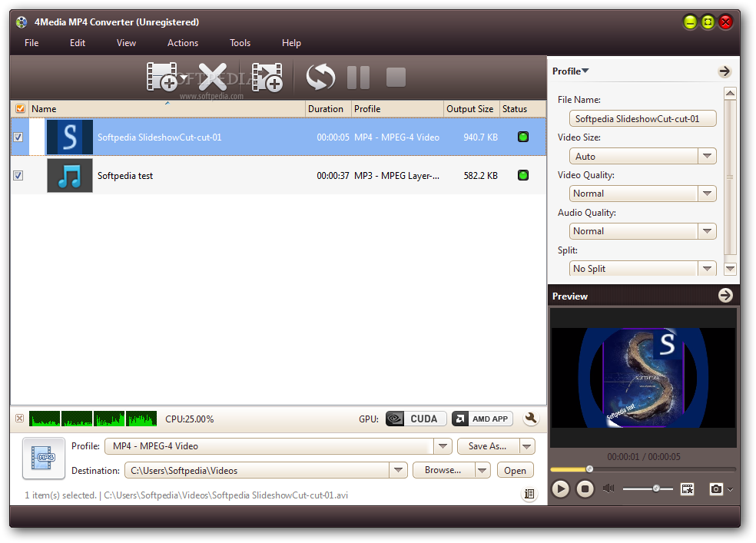
Task: Take a snapshot with the camera icon
Action: [717, 489]
